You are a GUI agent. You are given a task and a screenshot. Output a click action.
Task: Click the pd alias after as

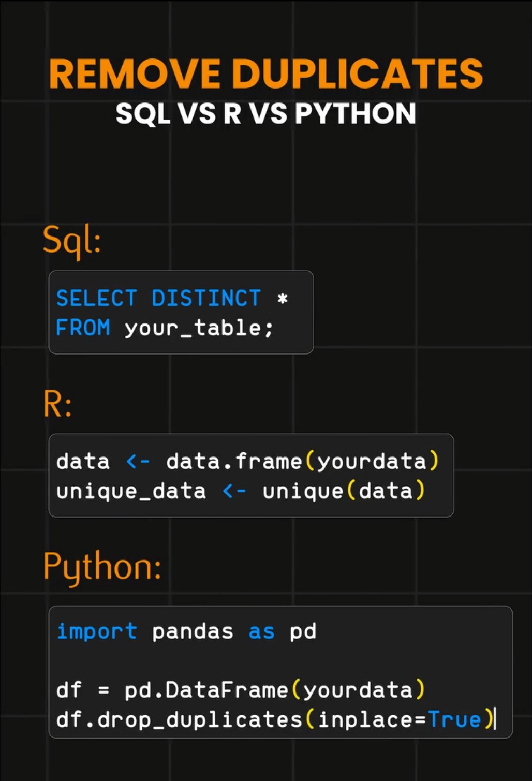coord(303,632)
